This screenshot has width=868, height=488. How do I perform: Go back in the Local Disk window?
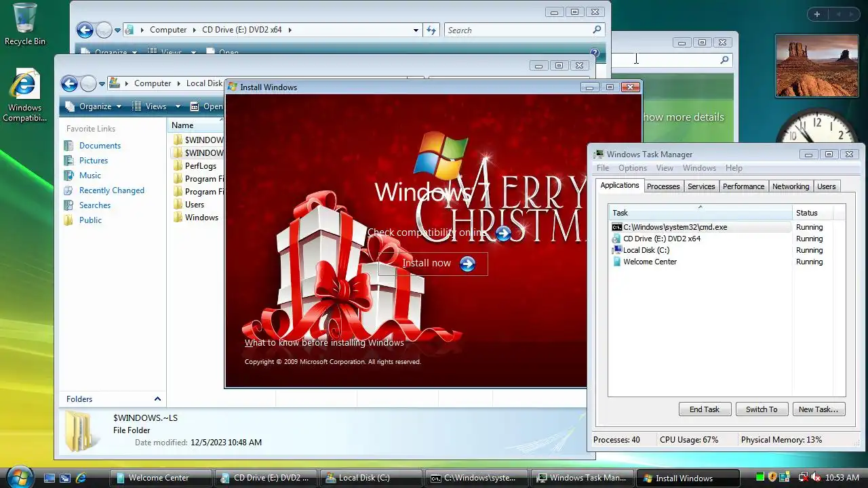pos(69,83)
